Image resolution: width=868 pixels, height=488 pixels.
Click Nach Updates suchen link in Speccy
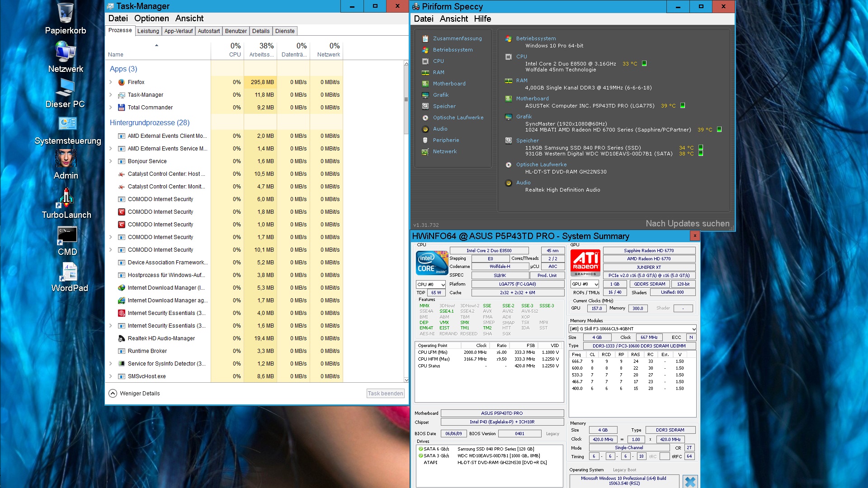pos(687,224)
